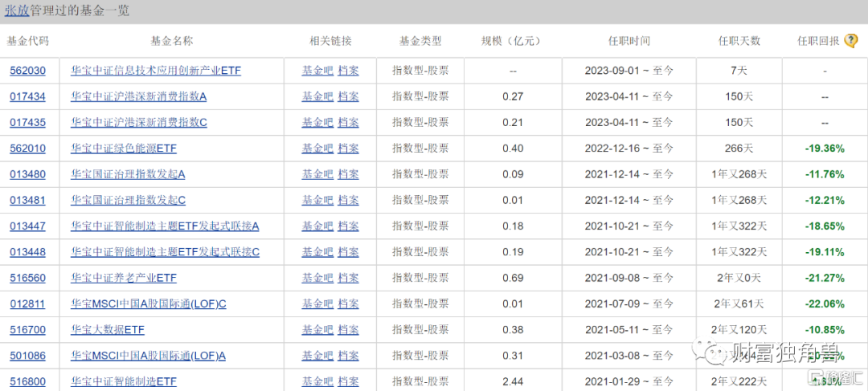
Task: Open 华宝中证智能制造ETF fund page
Action: [124, 381]
